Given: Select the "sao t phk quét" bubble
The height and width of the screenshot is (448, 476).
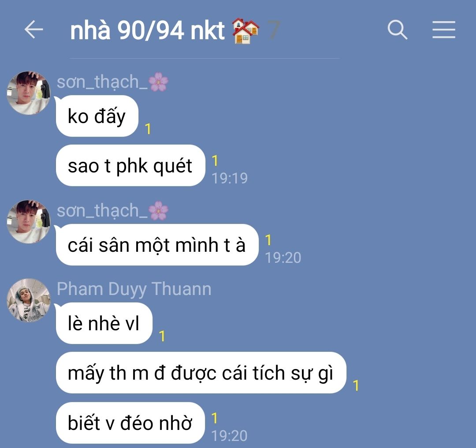Looking at the screenshot, I should [x=130, y=165].
